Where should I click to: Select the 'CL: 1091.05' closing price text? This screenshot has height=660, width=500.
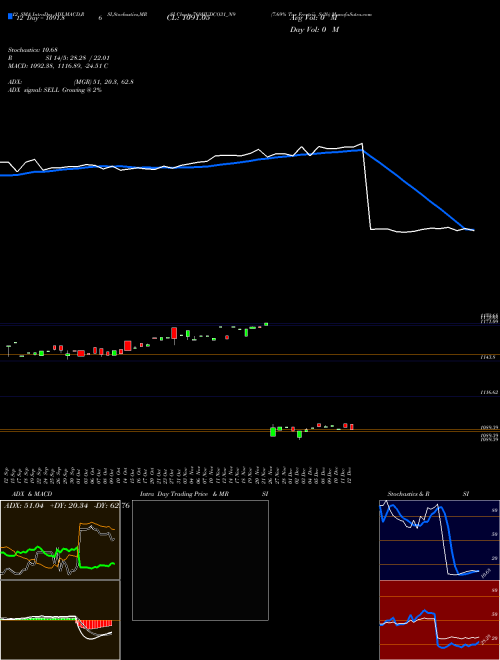tap(188, 18)
